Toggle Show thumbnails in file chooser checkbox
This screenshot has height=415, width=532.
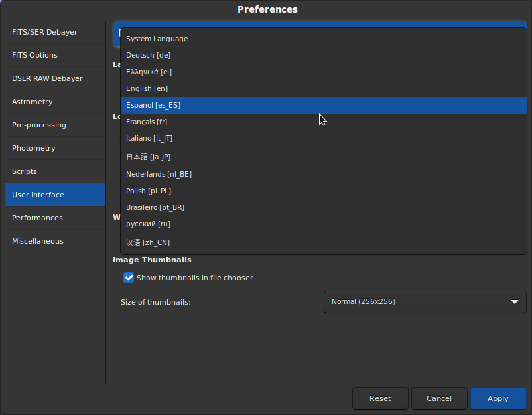(129, 278)
